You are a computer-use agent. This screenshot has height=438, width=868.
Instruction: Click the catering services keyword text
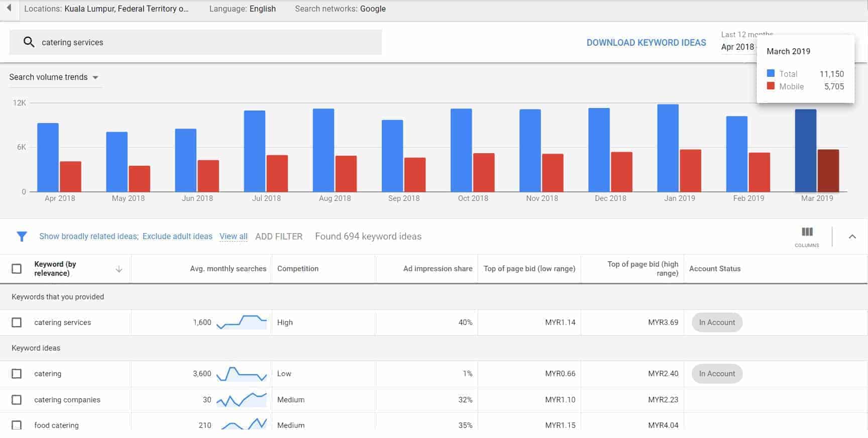63,322
